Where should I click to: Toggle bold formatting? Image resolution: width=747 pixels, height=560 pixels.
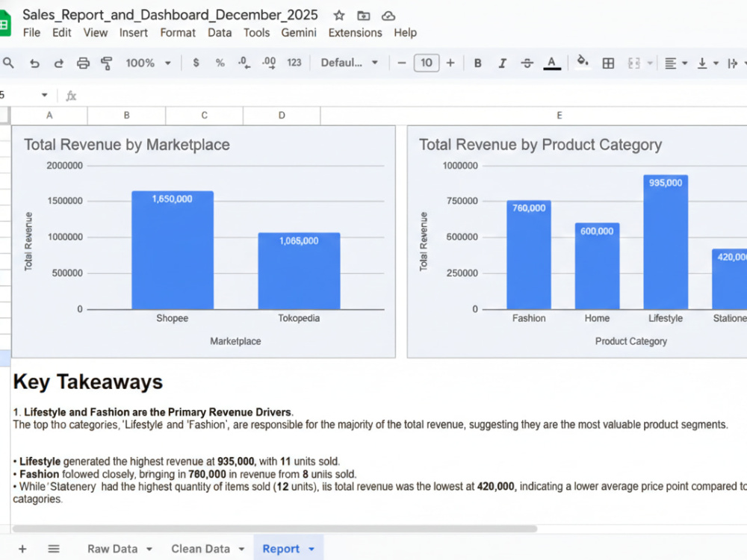click(x=478, y=63)
